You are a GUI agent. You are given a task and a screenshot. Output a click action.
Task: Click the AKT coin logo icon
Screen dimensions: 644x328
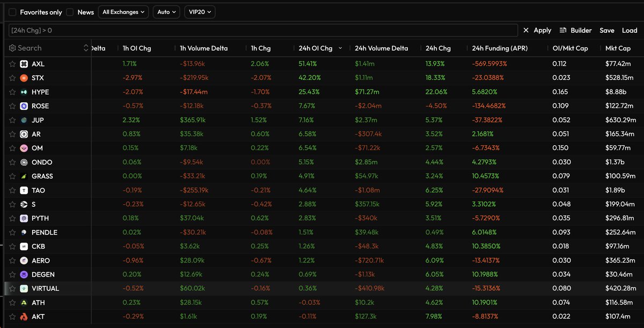click(24, 317)
